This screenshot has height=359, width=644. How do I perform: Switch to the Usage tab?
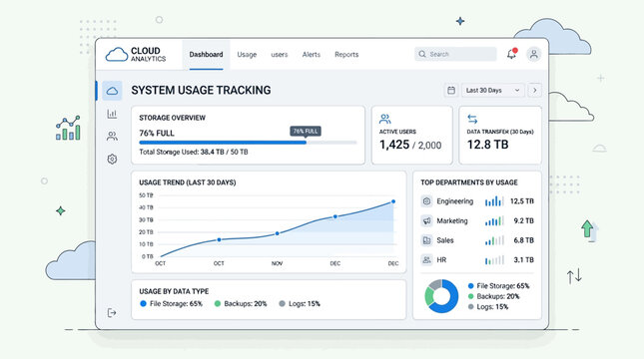(x=247, y=55)
